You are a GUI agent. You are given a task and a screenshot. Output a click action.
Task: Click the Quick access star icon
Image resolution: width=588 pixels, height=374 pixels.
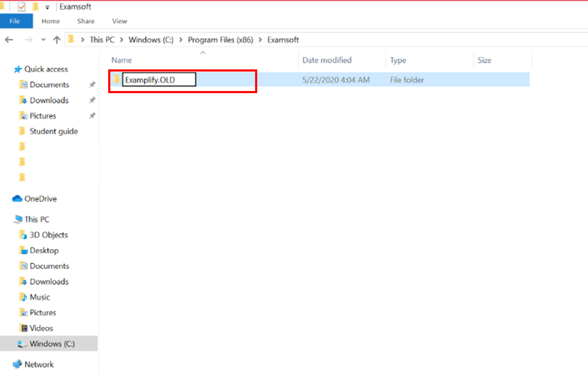(x=18, y=69)
